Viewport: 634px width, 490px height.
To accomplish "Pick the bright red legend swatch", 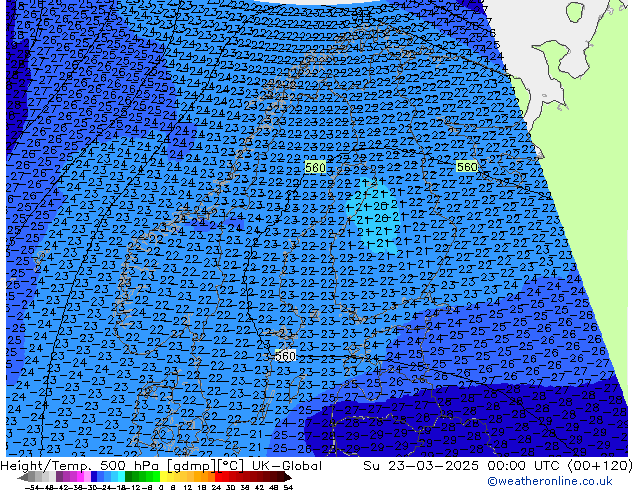I will (218, 476).
